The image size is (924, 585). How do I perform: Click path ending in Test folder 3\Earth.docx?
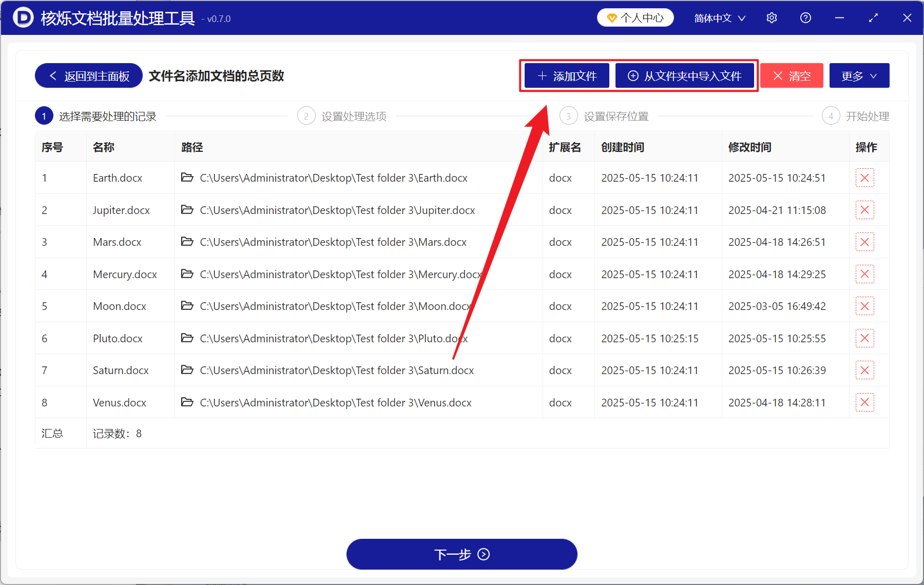click(334, 178)
